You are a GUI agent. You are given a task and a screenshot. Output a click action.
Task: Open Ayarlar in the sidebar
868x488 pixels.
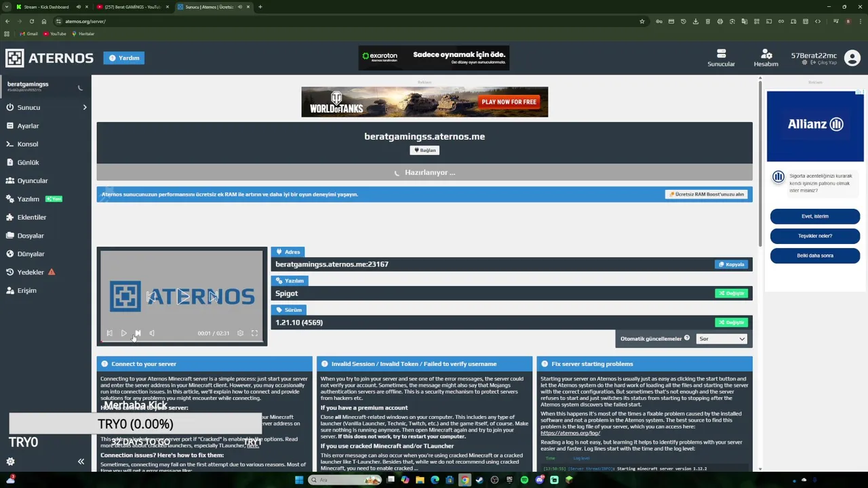pos(28,125)
